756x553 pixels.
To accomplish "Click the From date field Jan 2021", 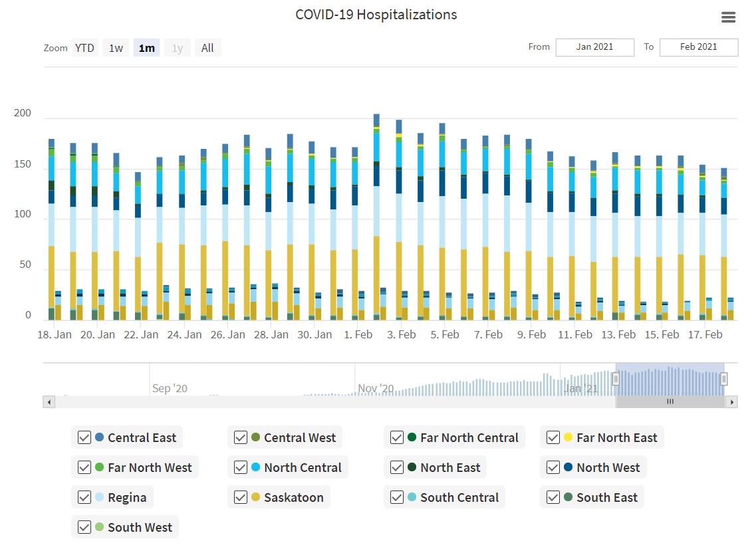I will click(594, 47).
